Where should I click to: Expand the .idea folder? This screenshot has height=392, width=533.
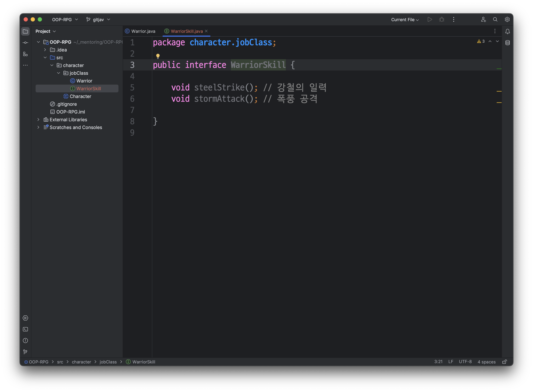coord(45,50)
